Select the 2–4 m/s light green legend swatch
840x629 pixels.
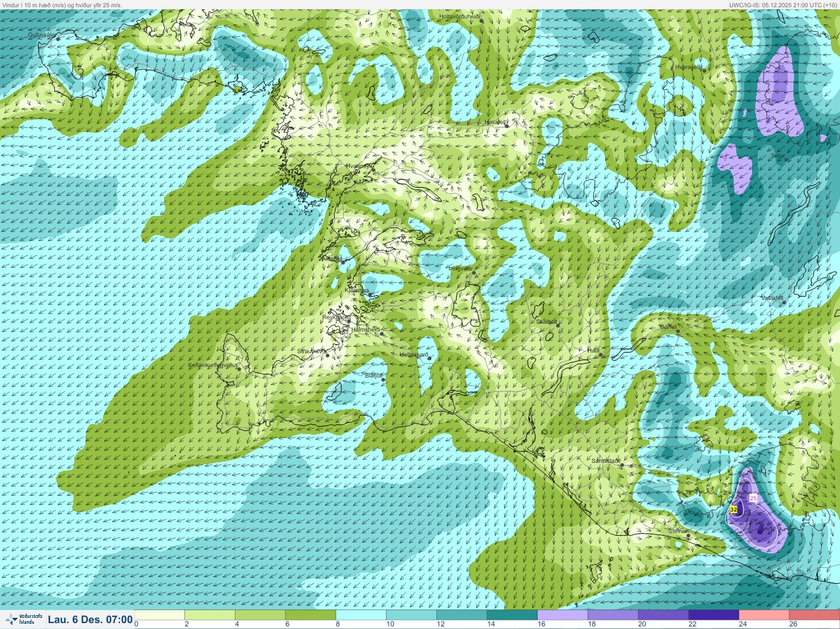(210, 615)
